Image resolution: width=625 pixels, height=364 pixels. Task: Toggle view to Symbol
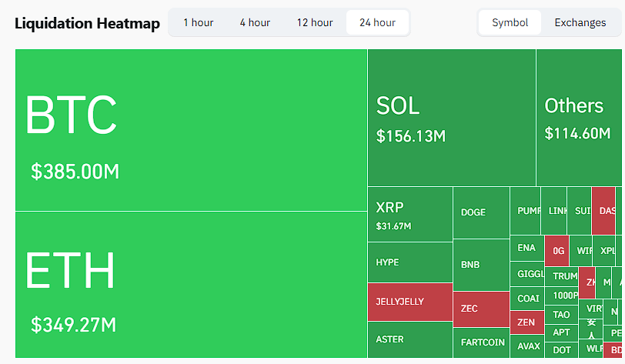[x=510, y=22]
